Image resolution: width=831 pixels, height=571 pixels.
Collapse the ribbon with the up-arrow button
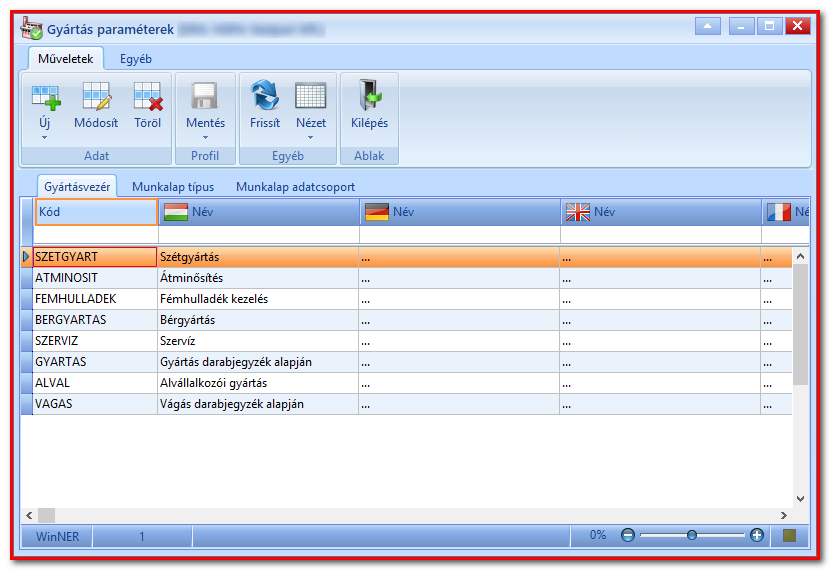(708, 25)
